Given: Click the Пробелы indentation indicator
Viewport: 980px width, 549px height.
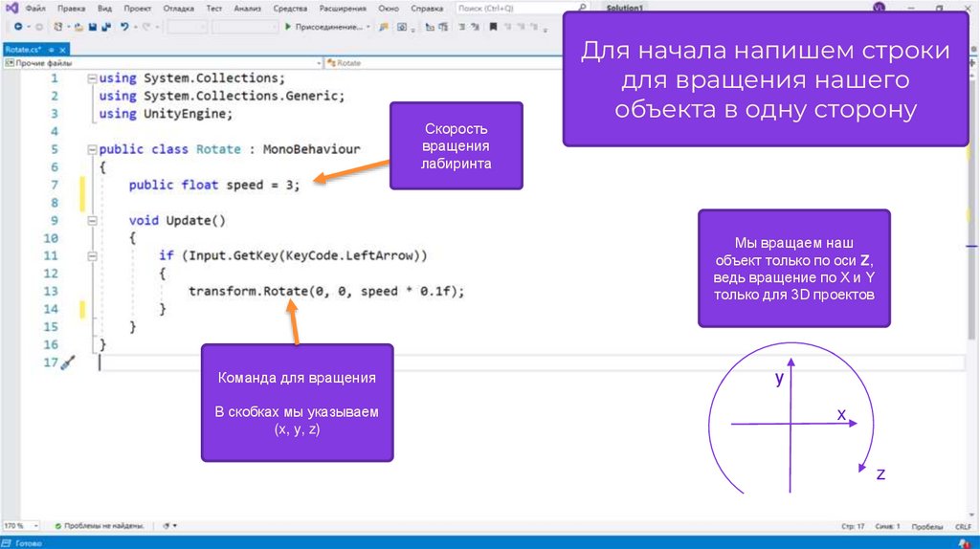Looking at the screenshot, I should 926,526.
